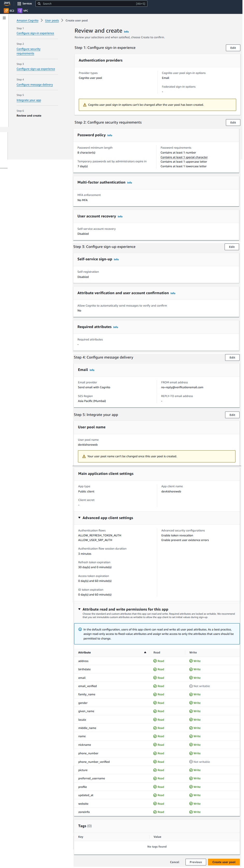The image size is (244, 868).
Task: Go back with the Previous button
Action: pos(196,862)
